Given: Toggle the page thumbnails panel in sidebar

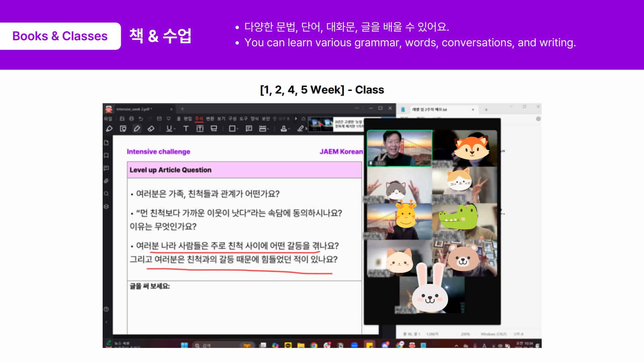Looking at the screenshot, I should (106, 143).
